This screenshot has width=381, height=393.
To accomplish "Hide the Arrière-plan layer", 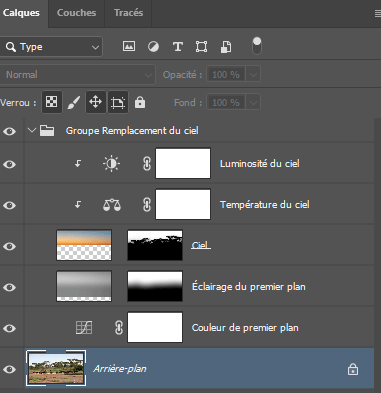I will point(9,369).
